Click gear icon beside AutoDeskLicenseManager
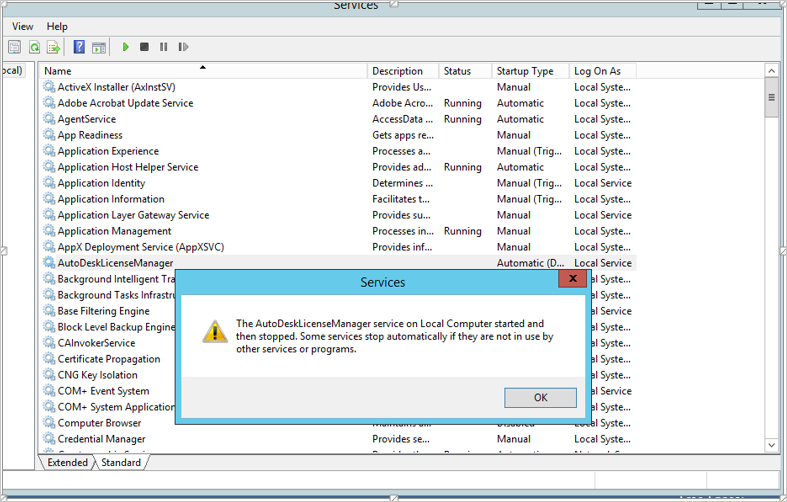This screenshot has height=502, width=787. click(49, 263)
